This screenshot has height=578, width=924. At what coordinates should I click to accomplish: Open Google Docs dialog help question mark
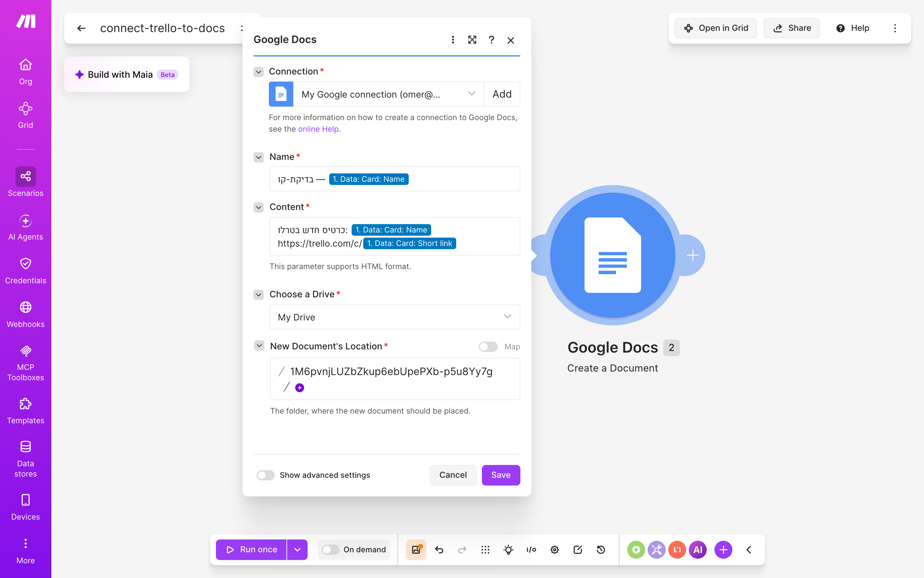pyautogui.click(x=492, y=40)
